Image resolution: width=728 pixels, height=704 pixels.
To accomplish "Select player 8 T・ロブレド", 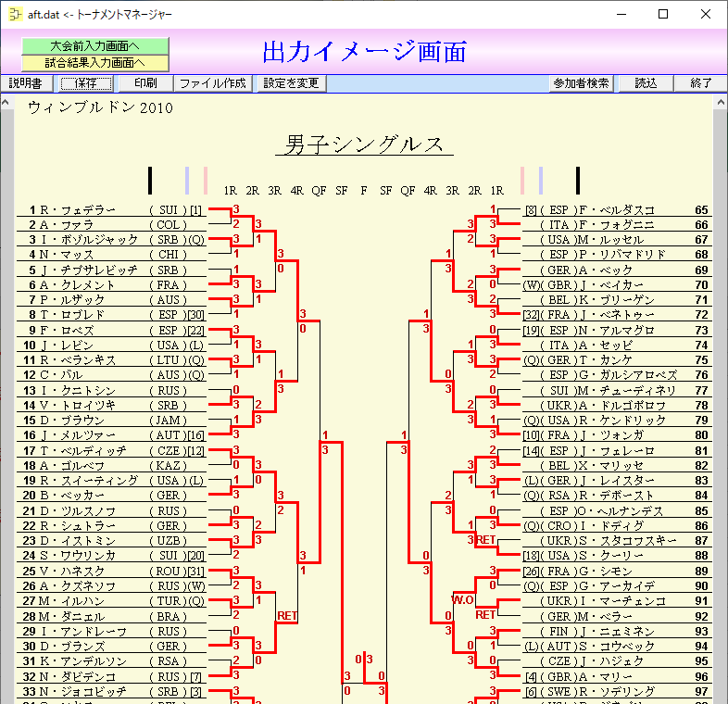I will (111, 314).
